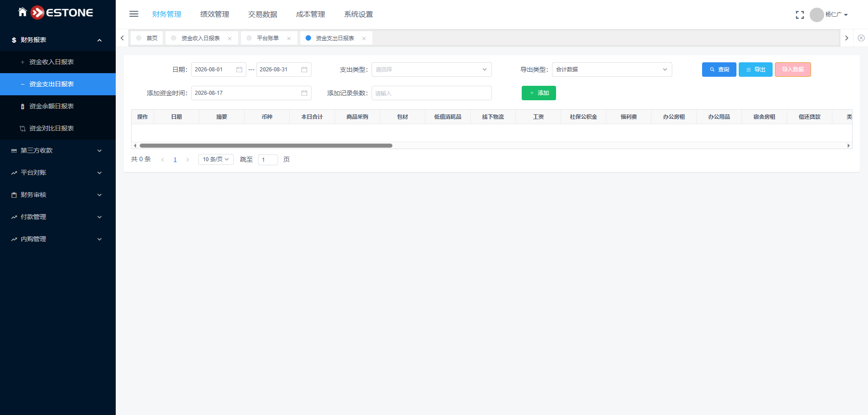The width and height of the screenshot is (868, 415).
Task: Close the 平台账单 tab
Action: tap(289, 38)
